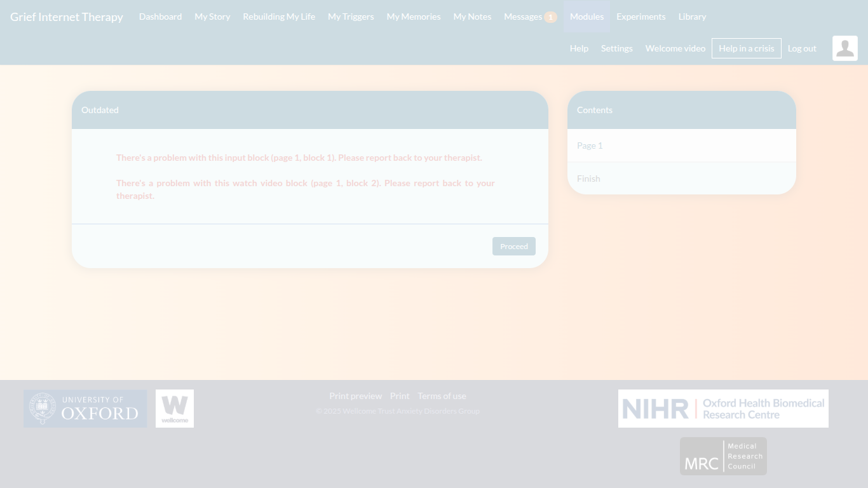The height and width of the screenshot is (488, 868).
Task: Click the NIHR Oxford Health logo
Action: (723, 409)
